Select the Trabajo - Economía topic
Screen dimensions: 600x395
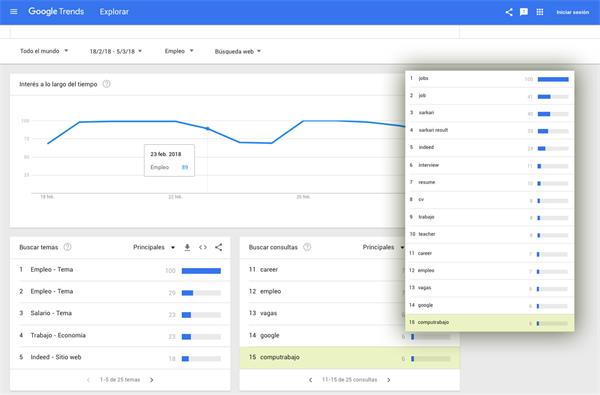(120, 336)
